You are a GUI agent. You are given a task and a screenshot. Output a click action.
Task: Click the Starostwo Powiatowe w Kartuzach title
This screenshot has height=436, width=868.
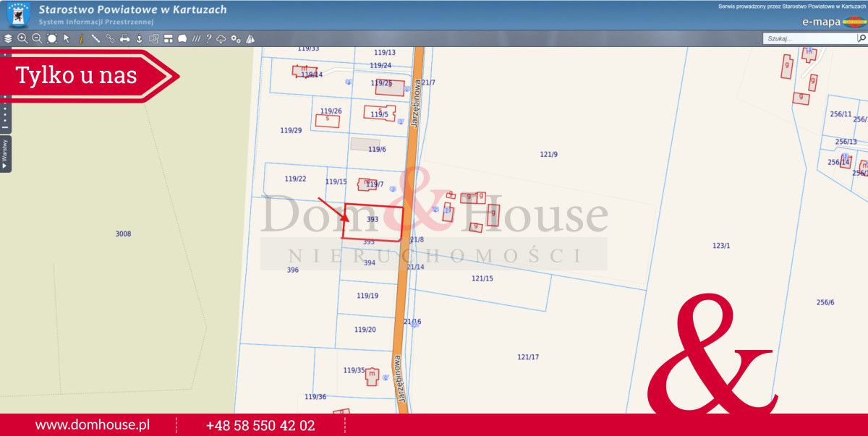[x=132, y=9]
